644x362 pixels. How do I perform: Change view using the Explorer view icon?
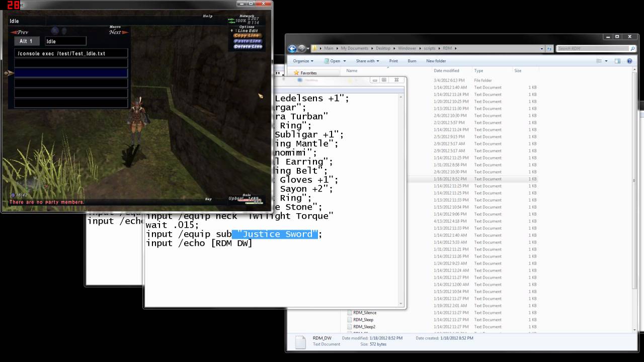coord(599,61)
